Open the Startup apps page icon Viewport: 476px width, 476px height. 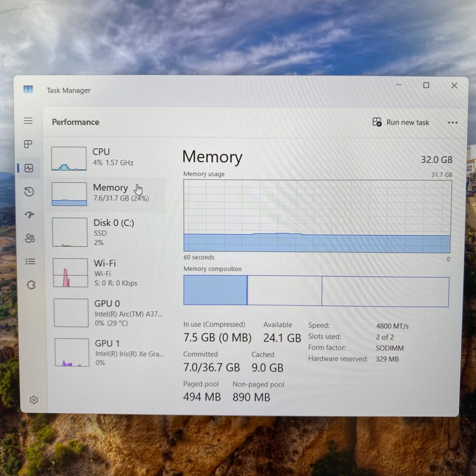30,215
